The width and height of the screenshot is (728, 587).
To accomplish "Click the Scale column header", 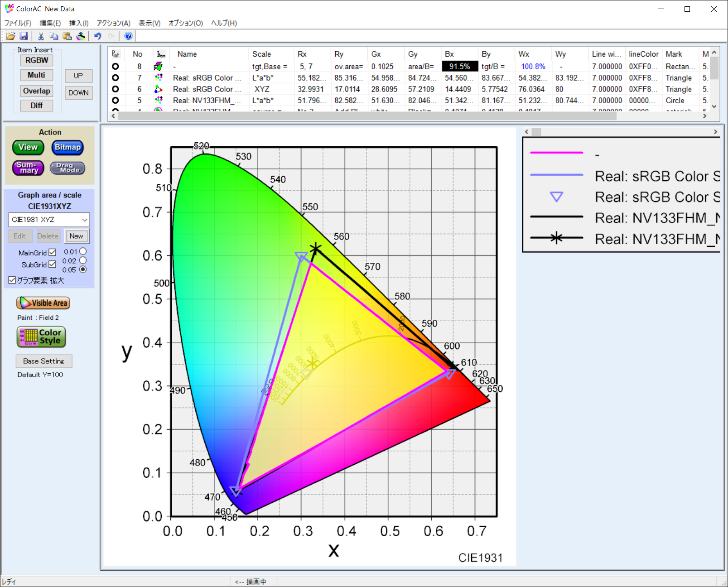I will click(x=271, y=54).
